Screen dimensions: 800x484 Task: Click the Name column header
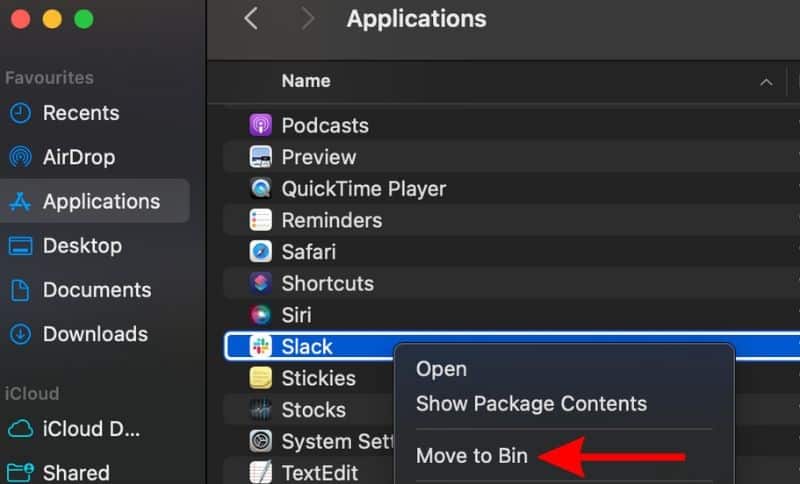306,81
